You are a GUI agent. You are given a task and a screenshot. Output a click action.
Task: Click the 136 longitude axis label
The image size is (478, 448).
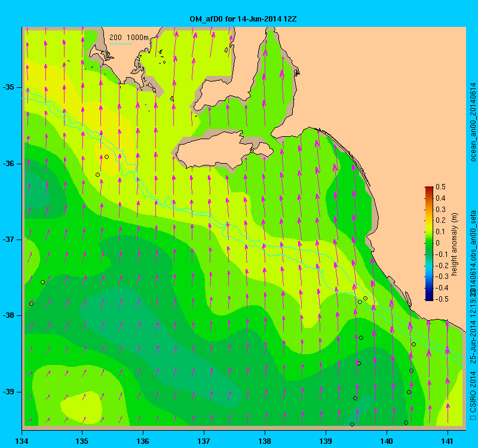pos(143,441)
